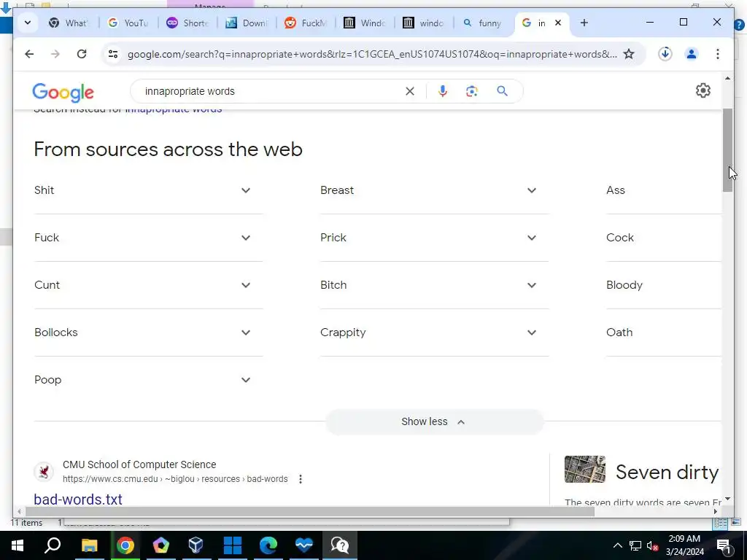Close the active Google search tab

[558, 23]
